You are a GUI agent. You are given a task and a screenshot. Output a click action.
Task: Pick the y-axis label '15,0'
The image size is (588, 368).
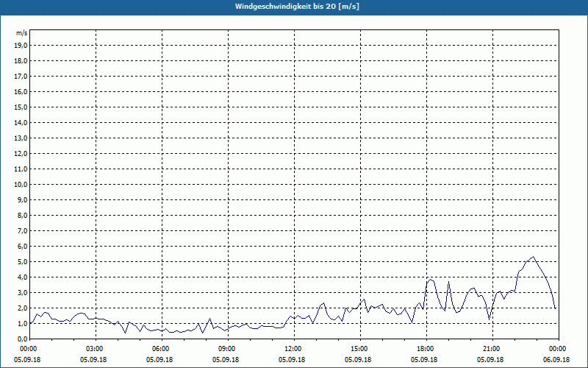(21, 107)
